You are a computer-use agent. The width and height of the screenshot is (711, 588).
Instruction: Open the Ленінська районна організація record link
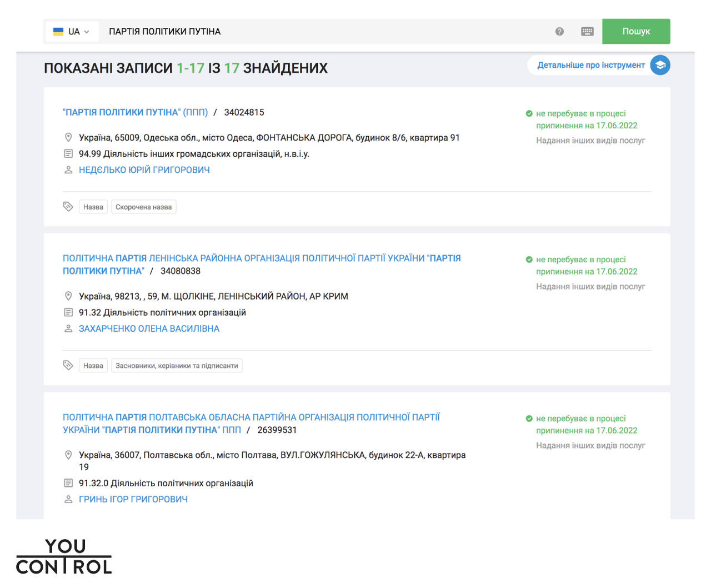[261, 258]
